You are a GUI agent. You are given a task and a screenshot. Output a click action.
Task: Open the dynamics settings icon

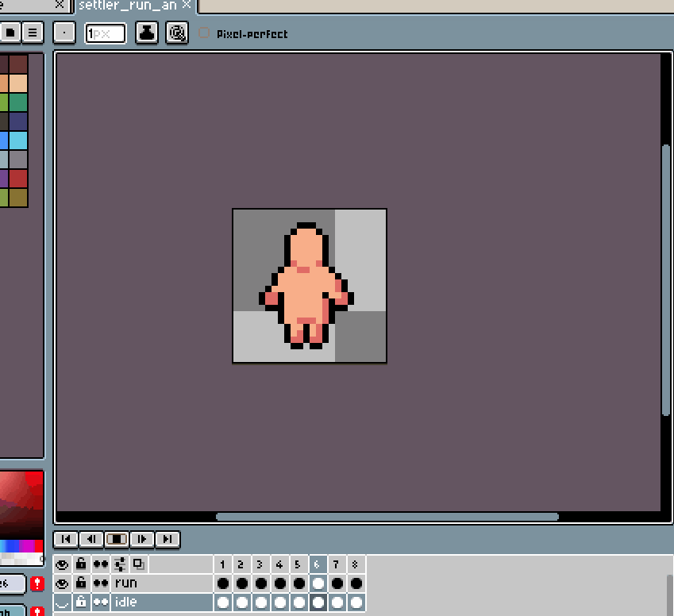(x=177, y=33)
